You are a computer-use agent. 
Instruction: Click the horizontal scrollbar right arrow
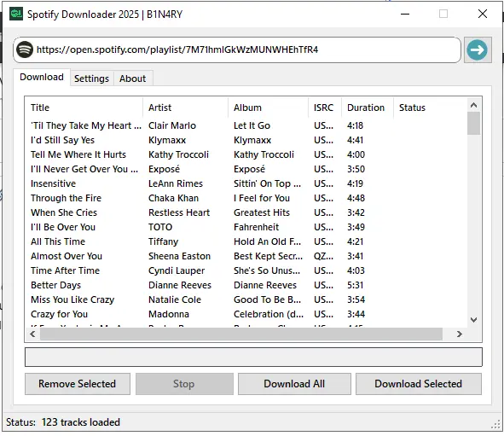click(x=460, y=334)
